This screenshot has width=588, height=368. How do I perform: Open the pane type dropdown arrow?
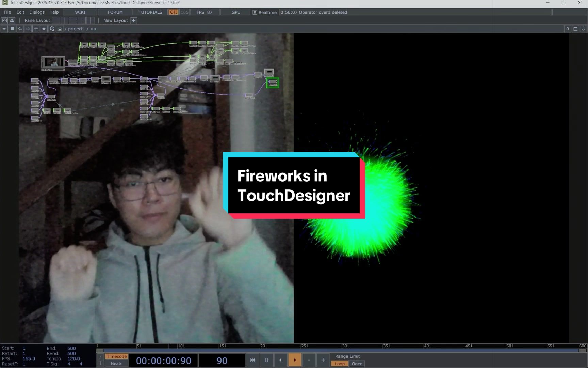(4, 29)
